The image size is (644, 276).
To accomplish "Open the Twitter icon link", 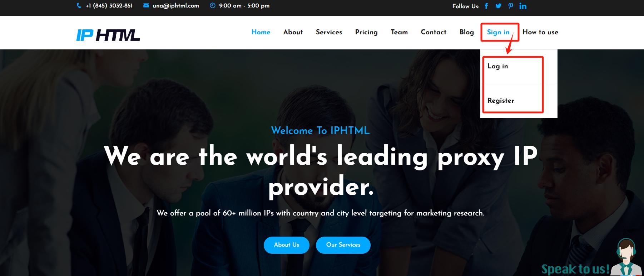I will (x=498, y=6).
